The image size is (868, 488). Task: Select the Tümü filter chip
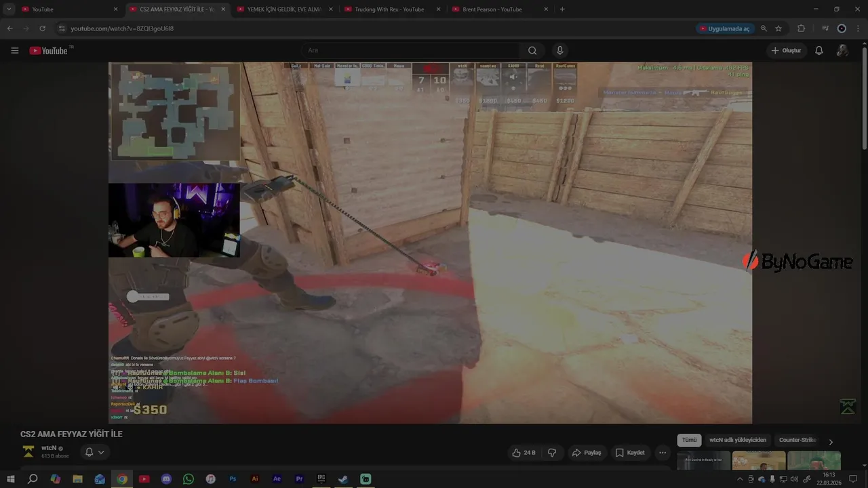(x=689, y=440)
